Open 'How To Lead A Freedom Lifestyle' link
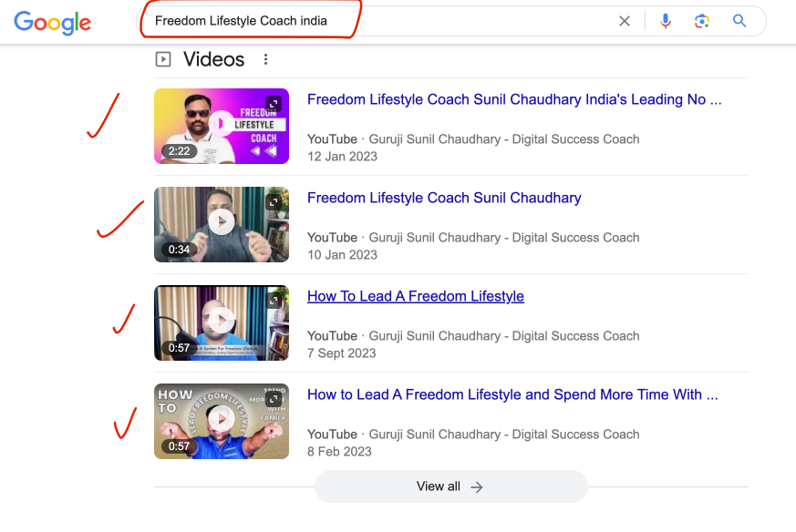 [x=416, y=296]
